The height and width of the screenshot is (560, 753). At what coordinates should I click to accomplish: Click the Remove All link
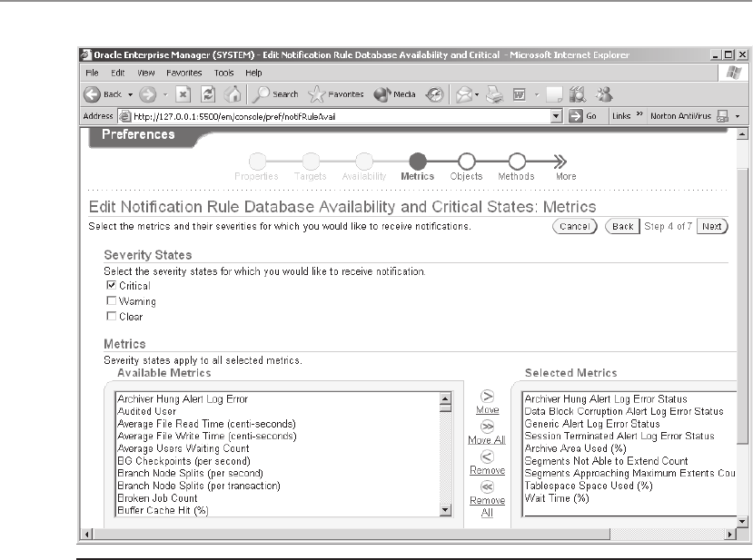(x=487, y=506)
